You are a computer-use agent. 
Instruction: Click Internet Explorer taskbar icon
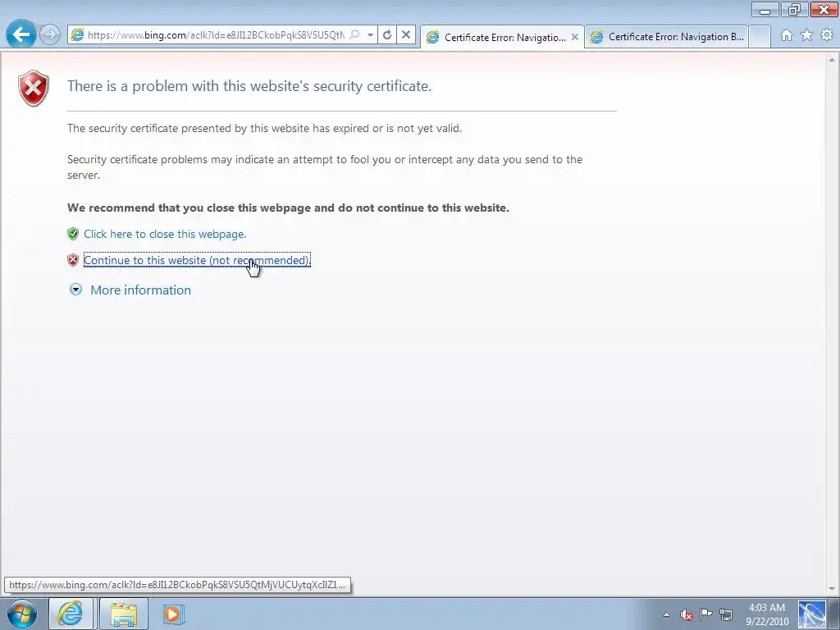[x=71, y=614]
